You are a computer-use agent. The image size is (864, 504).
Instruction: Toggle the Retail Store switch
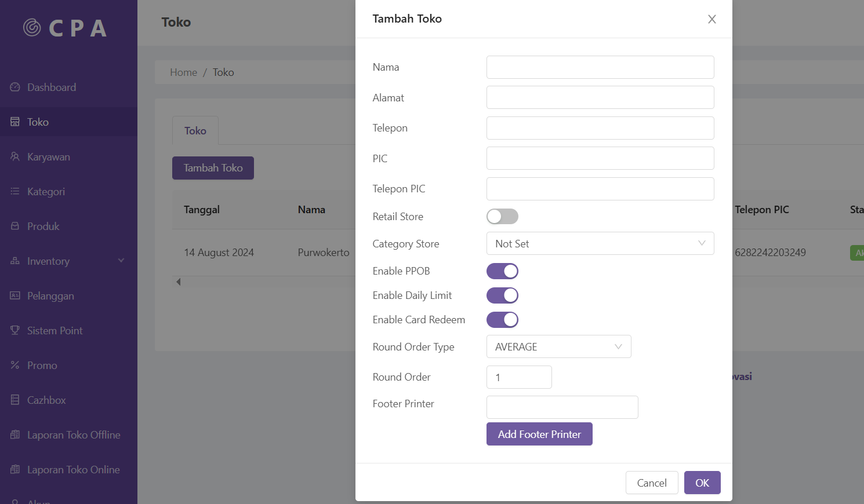point(502,217)
